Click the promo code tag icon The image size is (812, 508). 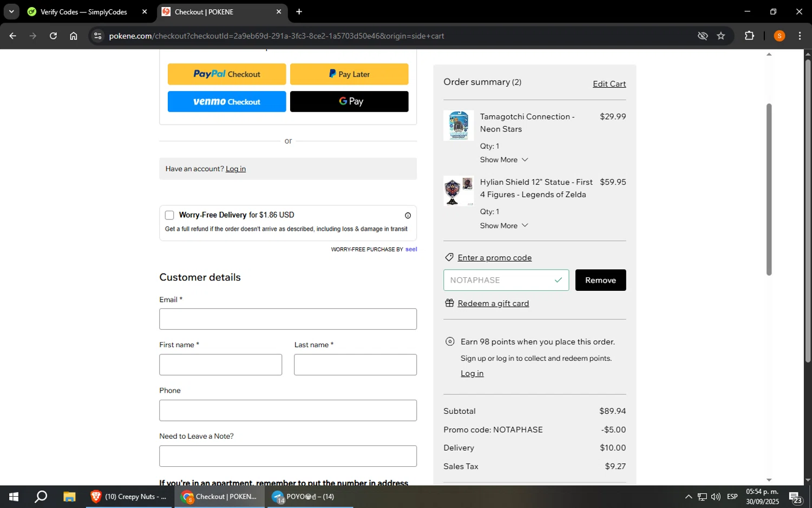449,257
